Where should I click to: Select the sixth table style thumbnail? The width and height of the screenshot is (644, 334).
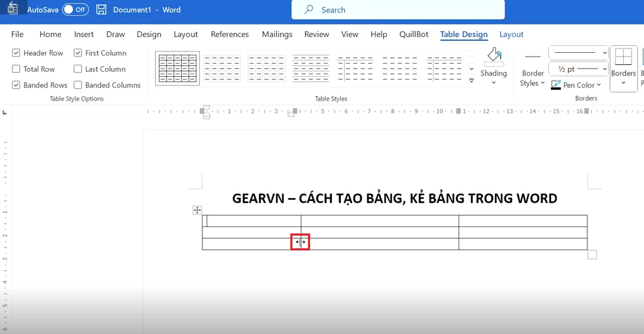399,68
